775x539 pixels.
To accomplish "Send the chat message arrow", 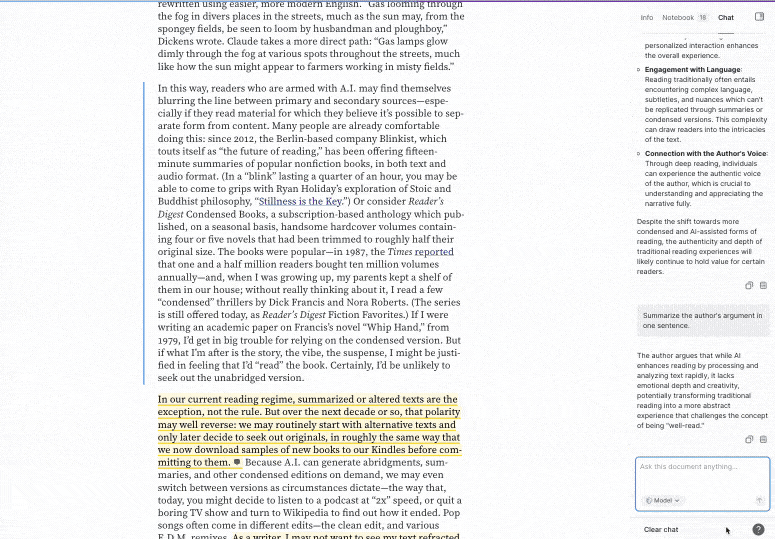I will pos(760,500).
